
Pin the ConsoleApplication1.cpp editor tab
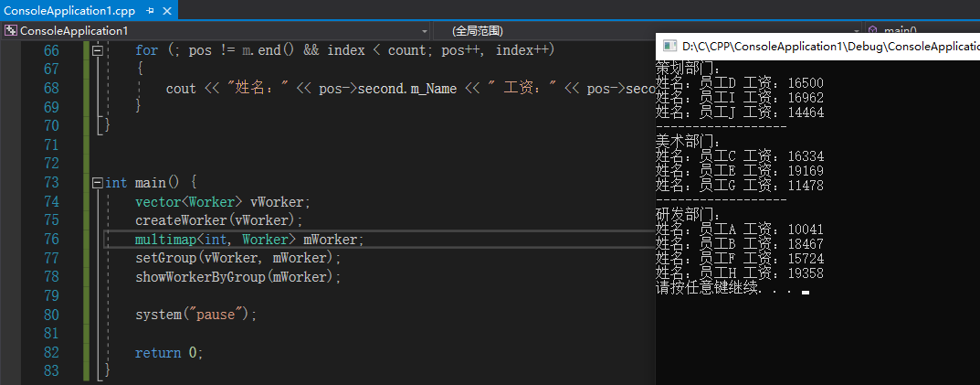tap(150, 11)
